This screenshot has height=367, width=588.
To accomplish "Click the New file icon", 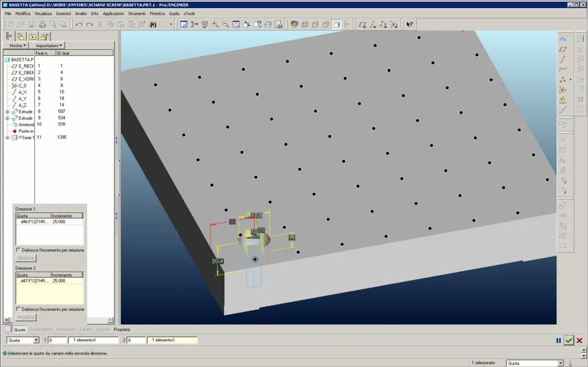I will 11,25.
